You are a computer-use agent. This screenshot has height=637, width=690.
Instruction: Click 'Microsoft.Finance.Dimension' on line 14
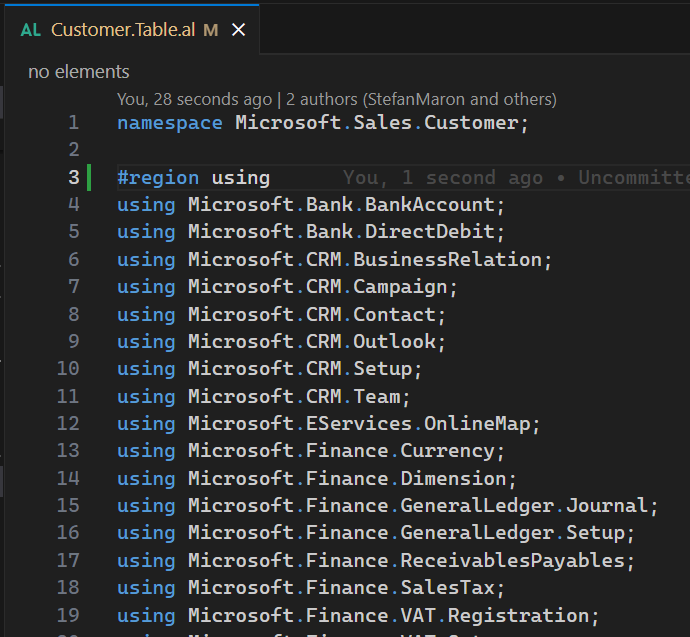(x=347, y=479)
